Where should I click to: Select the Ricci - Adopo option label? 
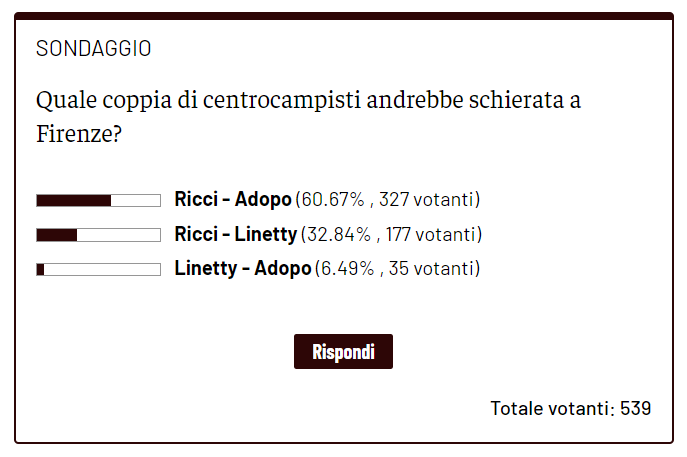pos(232,200)
